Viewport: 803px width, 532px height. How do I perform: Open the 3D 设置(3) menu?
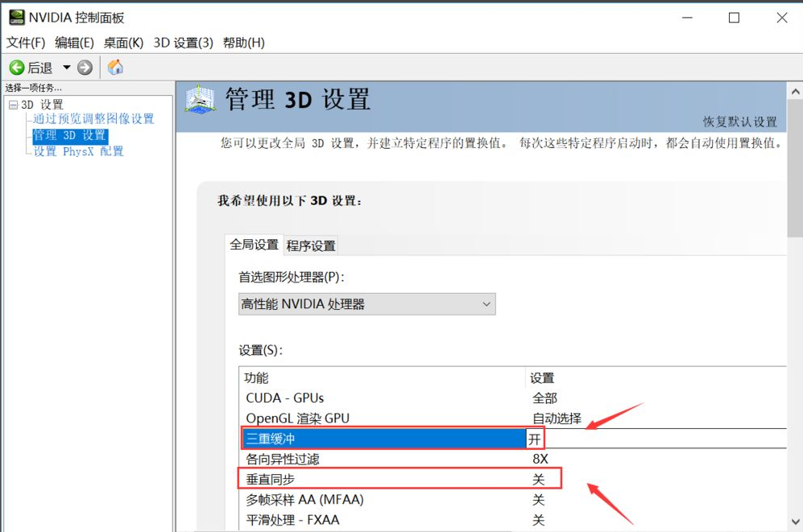coord(184,43)
